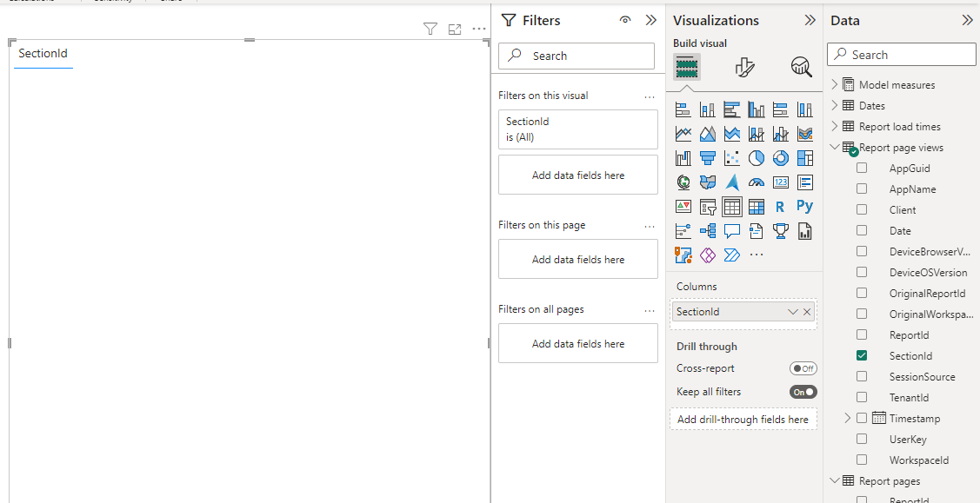Select the Scatter chart visualization
This screenshot has height=503, width=980.
click(732, 158)
